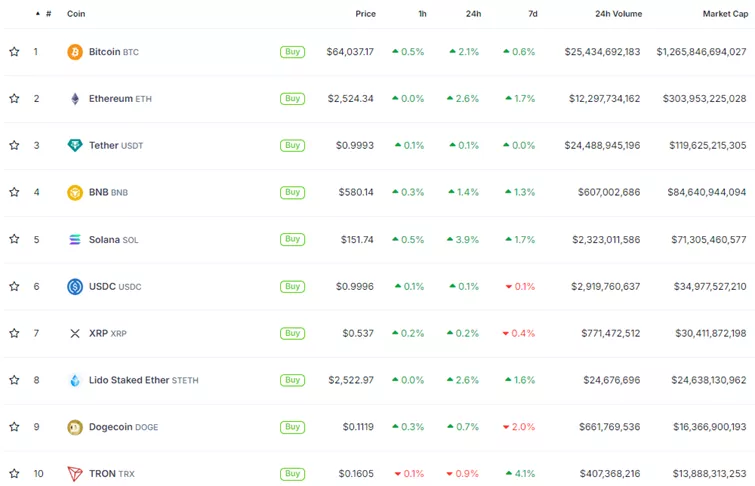
Task: Sort by Market Cap column header
Action: point(724,14)
